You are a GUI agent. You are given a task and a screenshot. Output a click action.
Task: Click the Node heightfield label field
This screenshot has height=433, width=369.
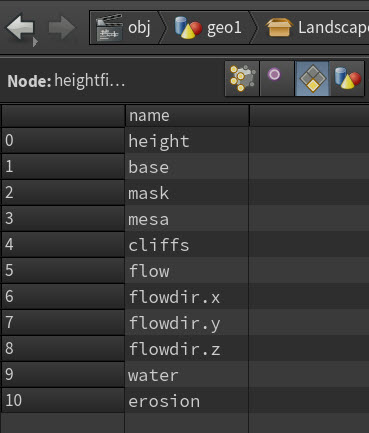pyautogui.click(x=66, y=81)
